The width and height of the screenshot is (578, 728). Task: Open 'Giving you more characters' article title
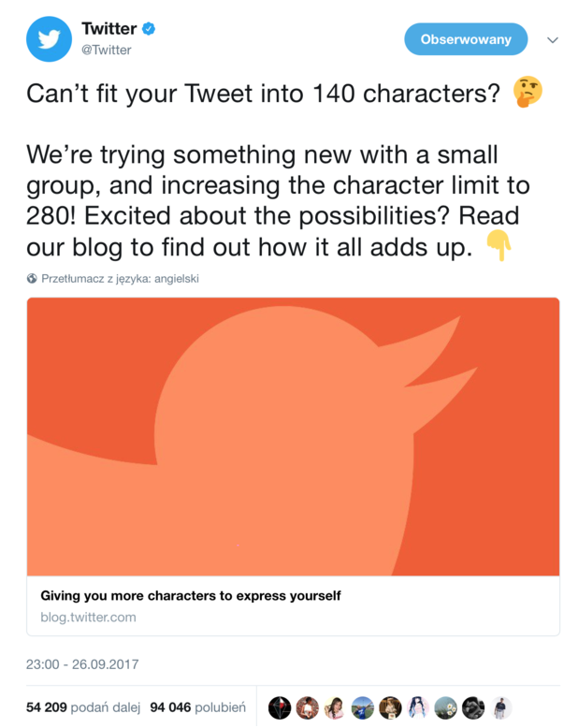[191, 595]
